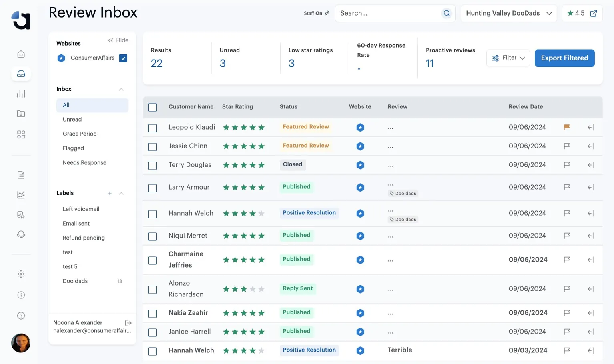This screenshot has height=364, width=614.
Task: Click the Reply Sent status badge
Action: 298,288
